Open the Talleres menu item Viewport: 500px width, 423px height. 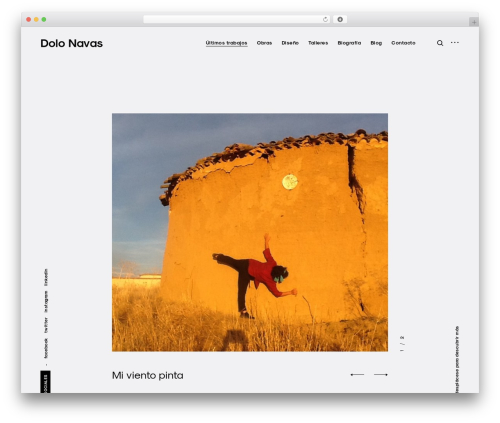click(318, 43)
